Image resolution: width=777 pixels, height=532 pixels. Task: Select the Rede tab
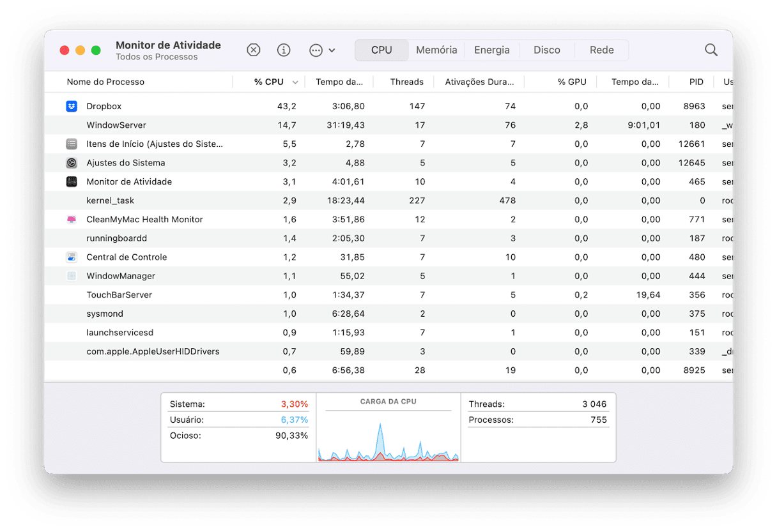pyautogui.click(x=601, y=50)
